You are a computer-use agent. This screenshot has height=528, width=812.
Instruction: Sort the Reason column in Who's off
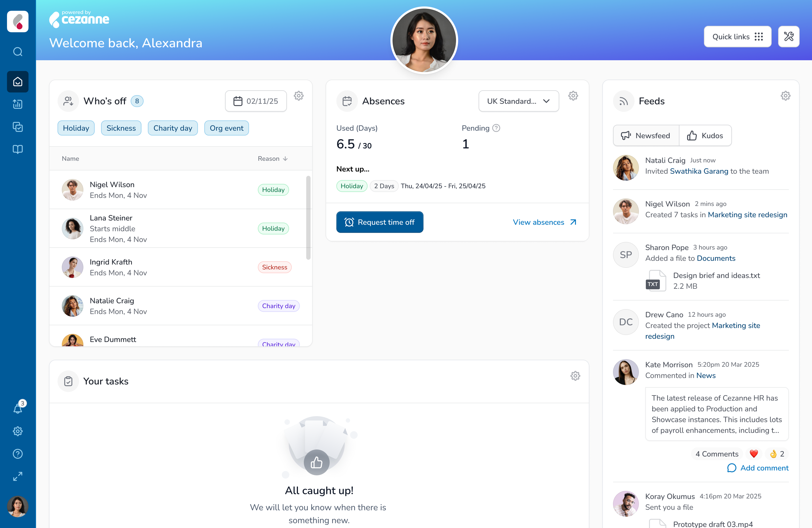coord(272,159)
